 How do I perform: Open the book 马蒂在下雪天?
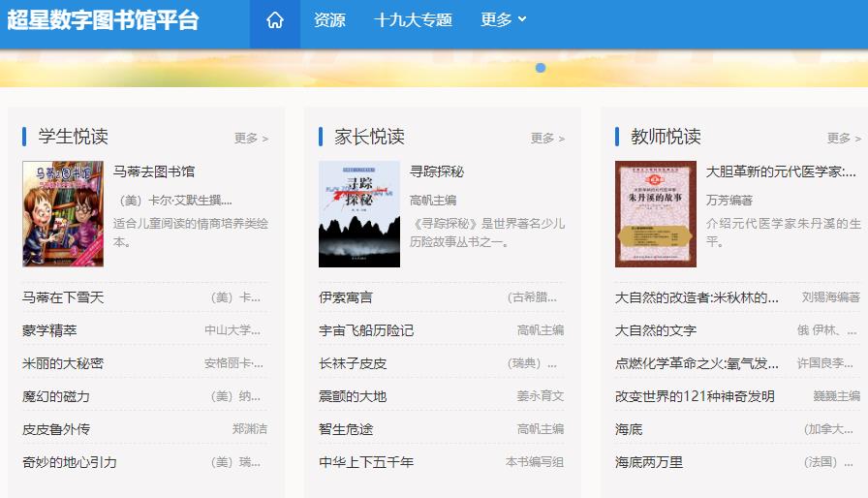click(x=63, y=297)
